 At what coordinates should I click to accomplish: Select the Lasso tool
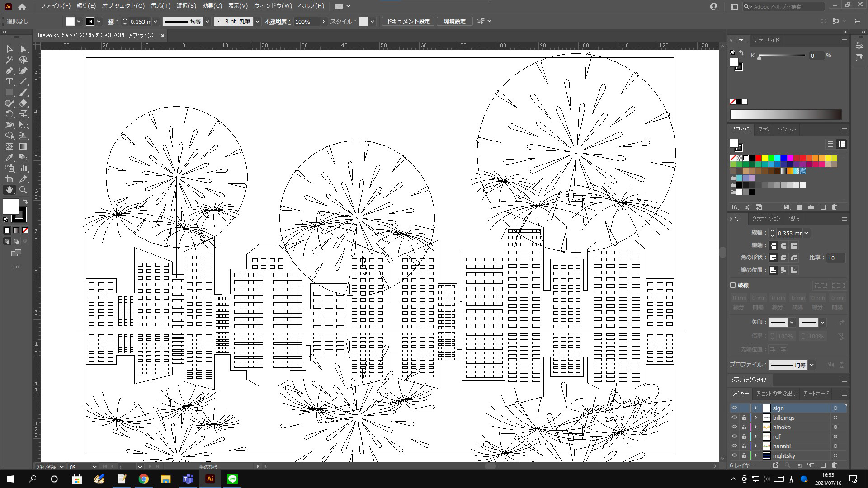[23, 60]
